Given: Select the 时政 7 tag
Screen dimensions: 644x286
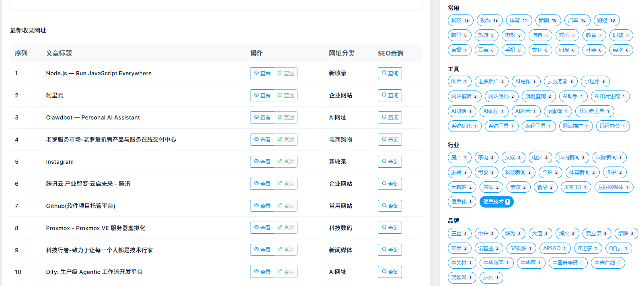Looking at the screenshot, I should point(621,35).
